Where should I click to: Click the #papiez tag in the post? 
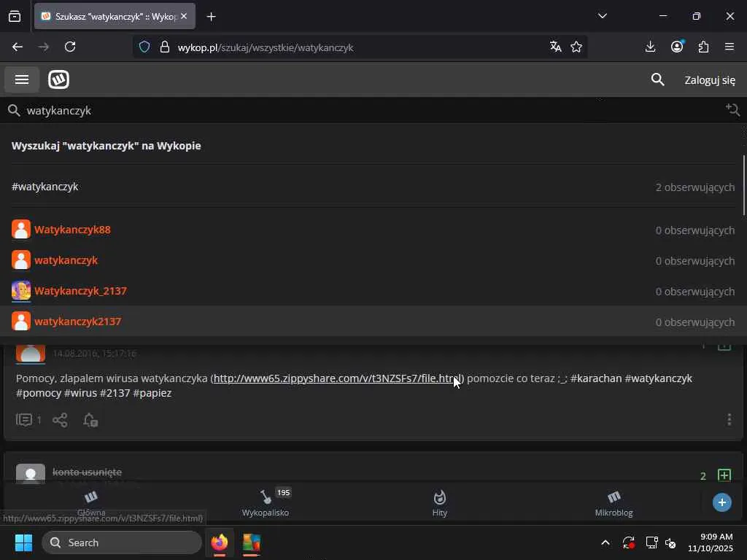152,393
